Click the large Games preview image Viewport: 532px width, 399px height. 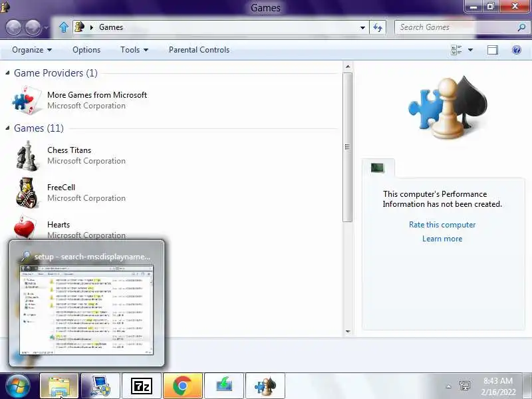448,108
